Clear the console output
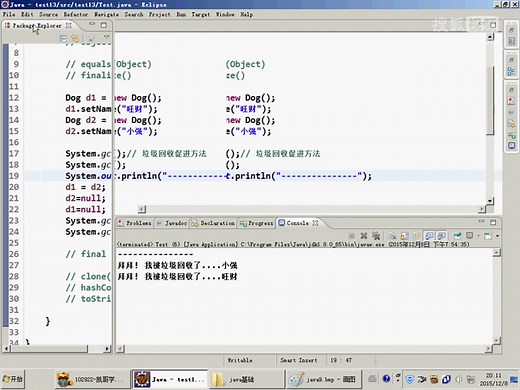 click(x=393, y=236)
